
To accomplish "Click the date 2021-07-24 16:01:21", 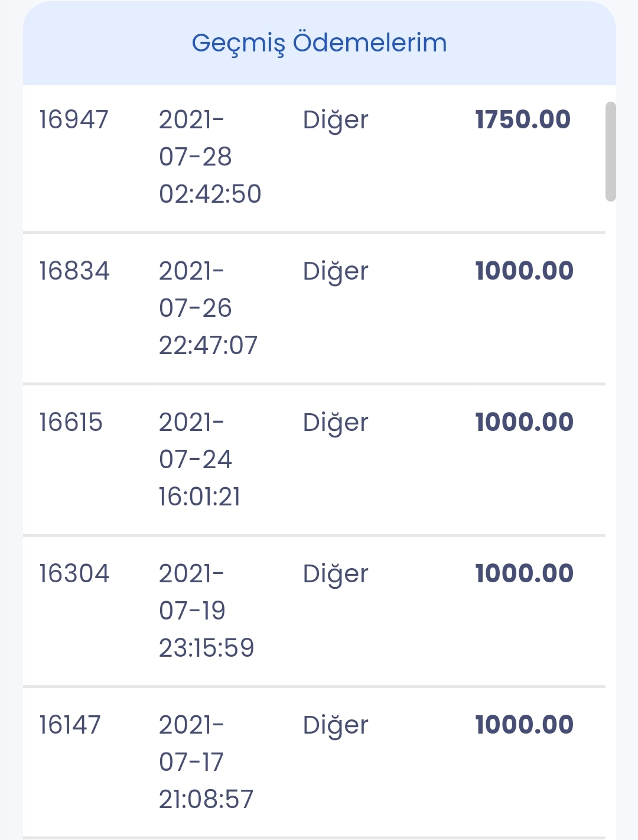I will (200, 459).
